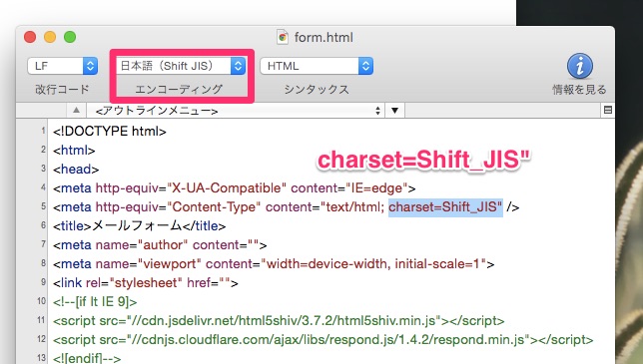The image size is (643, 364).
Task: Click the 情報を見る label
Action: [579, 90]
